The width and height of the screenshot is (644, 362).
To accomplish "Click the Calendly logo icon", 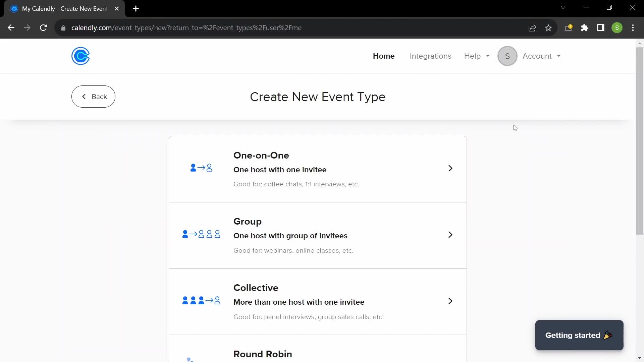I will 81,56.
